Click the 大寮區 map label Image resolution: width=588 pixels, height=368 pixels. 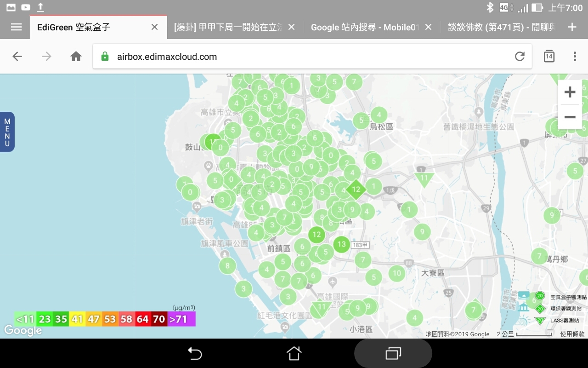tap(433, 273)
